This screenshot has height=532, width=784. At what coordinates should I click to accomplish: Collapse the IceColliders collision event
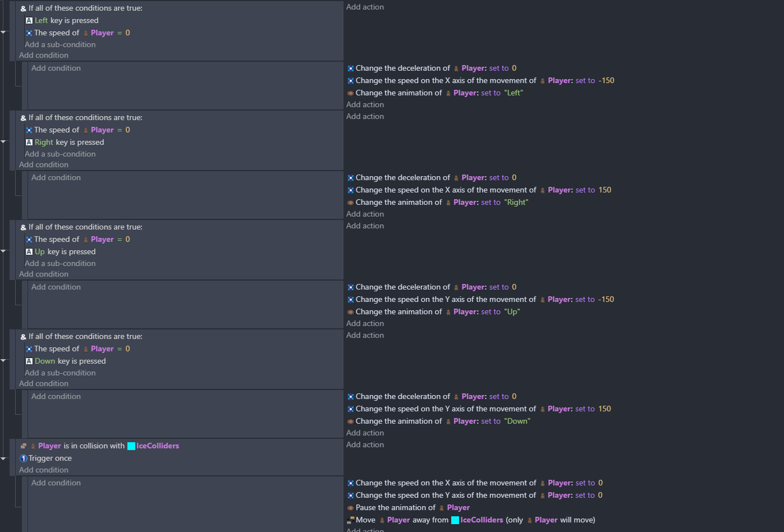coord(3,458)
